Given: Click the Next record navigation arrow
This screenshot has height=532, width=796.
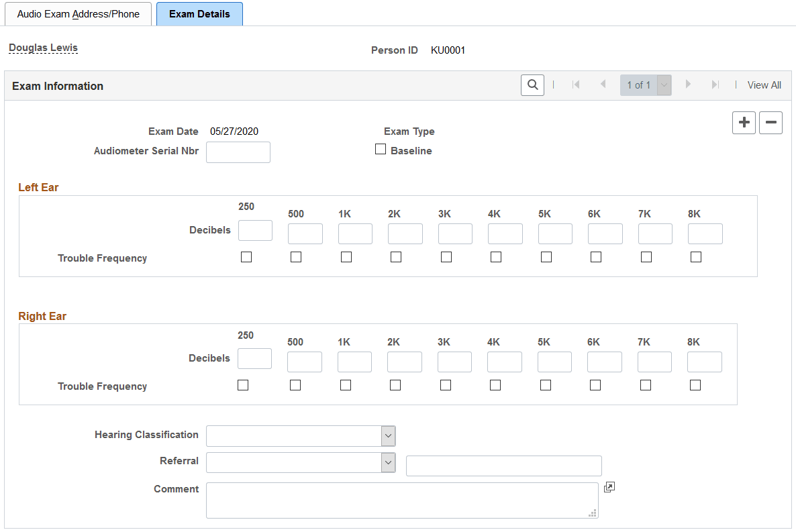Looking at the screenshot, I should tap(688, 85).
